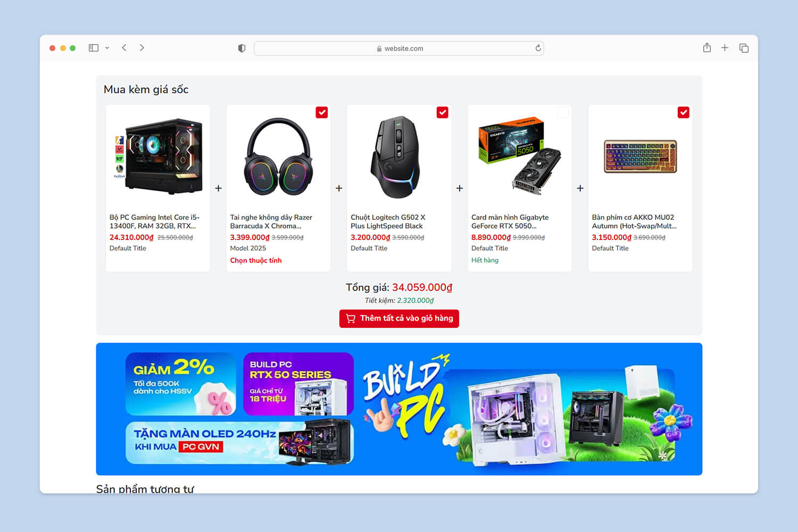Open the 'Giảm 2%' HSSV promo banner
Screen dimensions: 798x532
[x=181, y=384]
